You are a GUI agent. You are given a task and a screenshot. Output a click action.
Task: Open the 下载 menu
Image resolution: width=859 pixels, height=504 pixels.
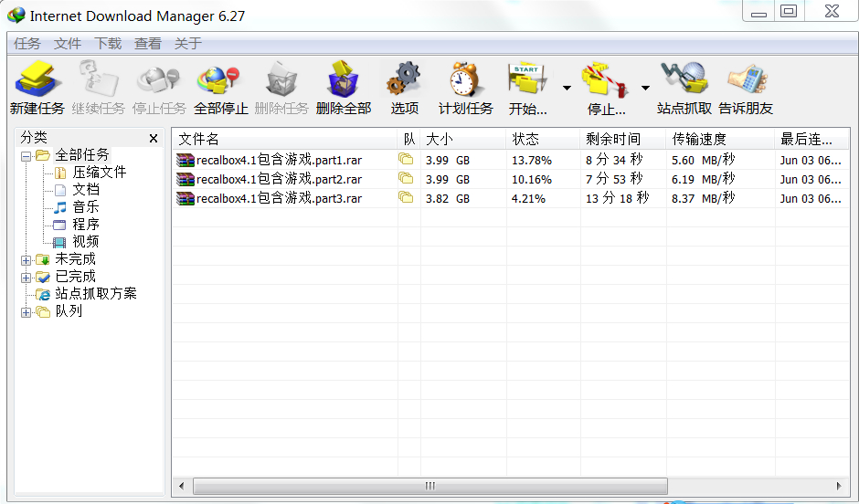point(108,43)
